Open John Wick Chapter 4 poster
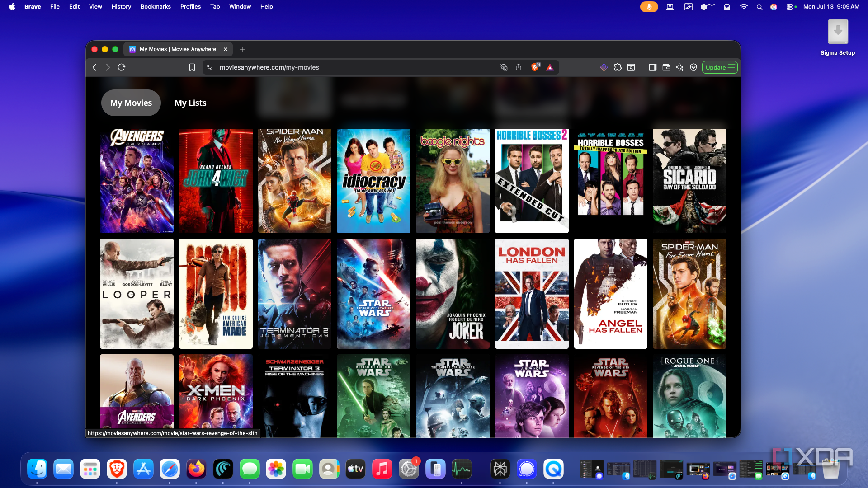 [216, 181]
